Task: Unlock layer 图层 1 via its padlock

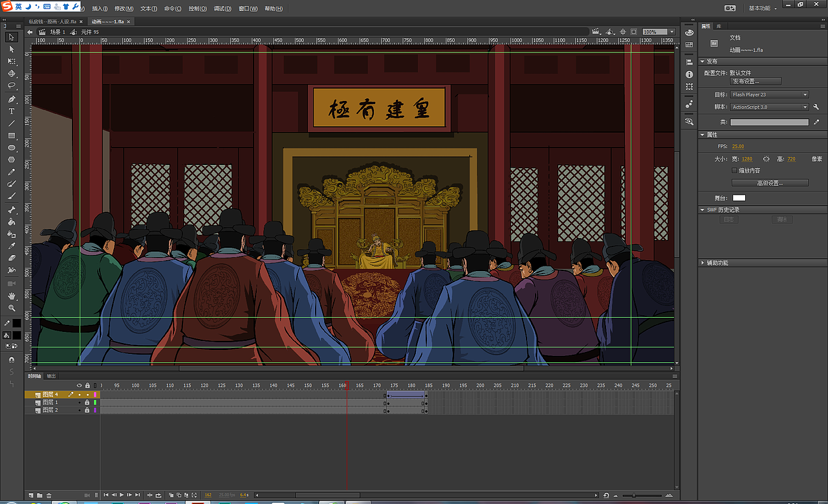Action: pos(87,402)
